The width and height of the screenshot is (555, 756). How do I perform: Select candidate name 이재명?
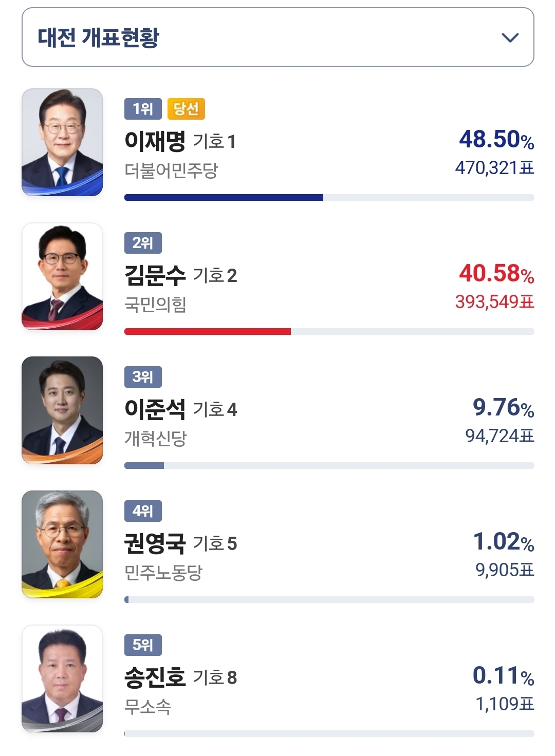[155, 141]
